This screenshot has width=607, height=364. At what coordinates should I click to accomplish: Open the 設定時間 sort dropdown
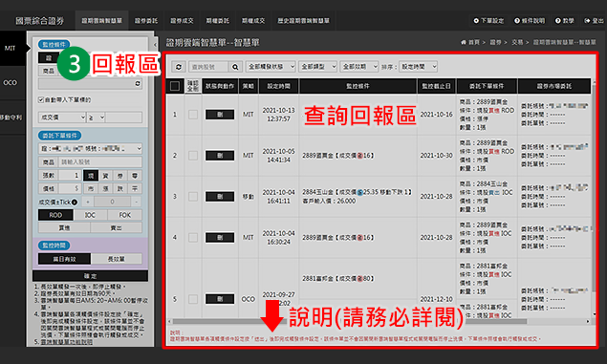click(x=418, y=67)
